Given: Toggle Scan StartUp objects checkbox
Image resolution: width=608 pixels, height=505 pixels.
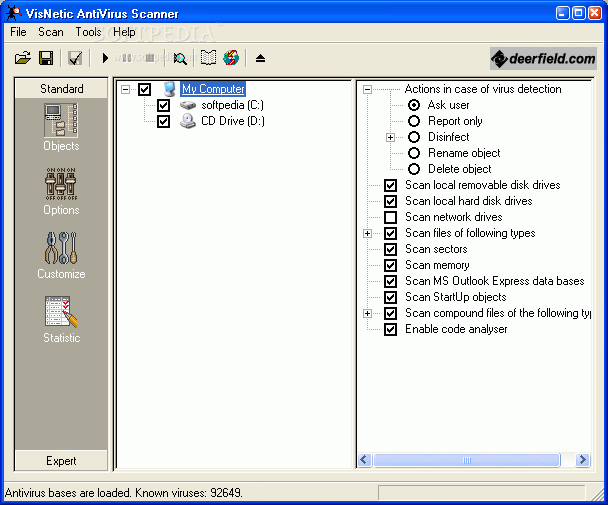Looking at the screenshot, I should click(390, 297).
